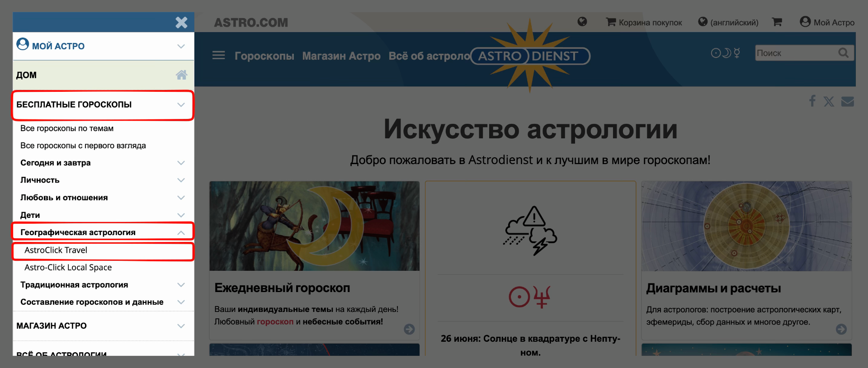Close the side menu with the X icon
The image size is (868, 368).
click(x=181, y=22)
